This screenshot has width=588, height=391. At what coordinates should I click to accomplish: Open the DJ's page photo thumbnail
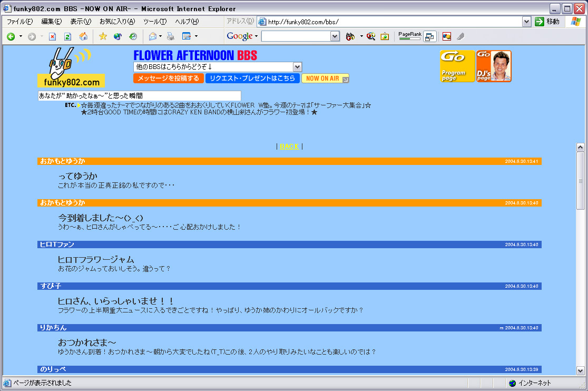click(x=494, y=66)
